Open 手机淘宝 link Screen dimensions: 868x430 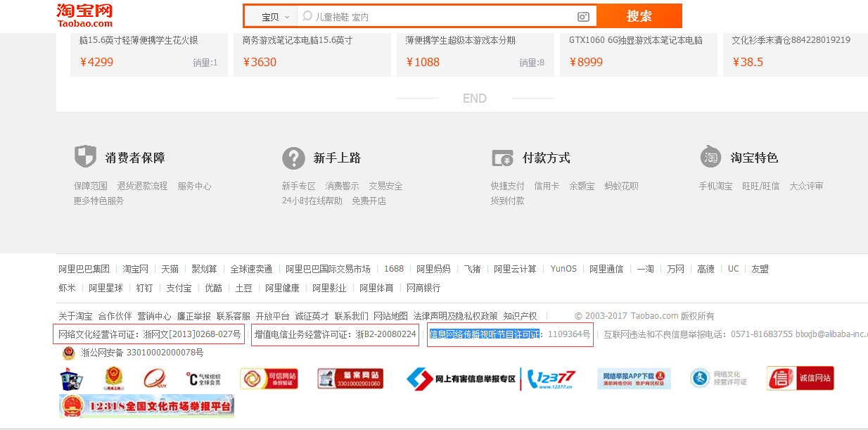click(x=716, y=186)
